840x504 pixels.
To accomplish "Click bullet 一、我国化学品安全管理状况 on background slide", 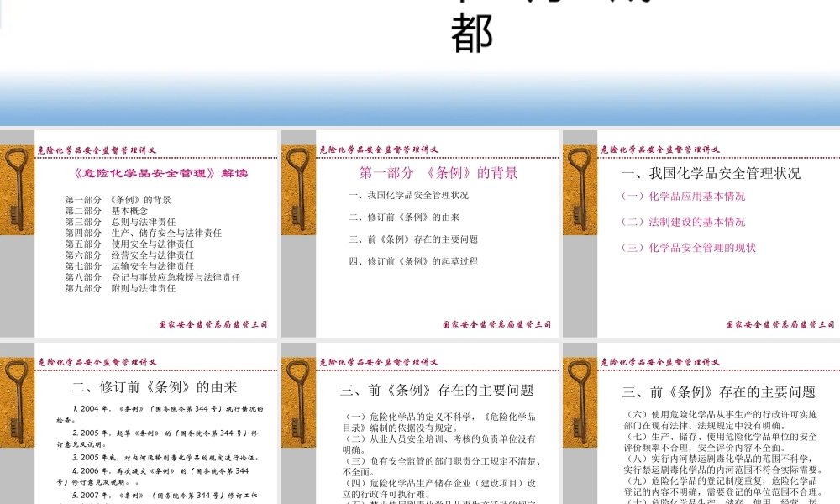I will coord(409,196).
